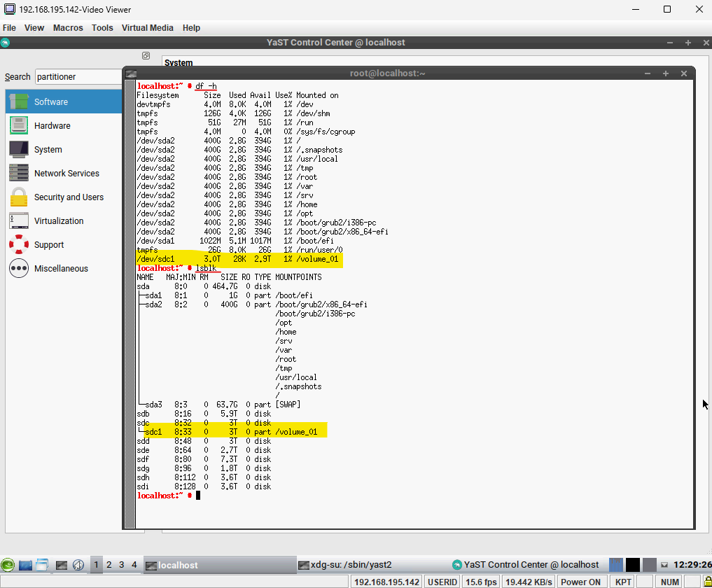This screenshot has width=712, height=588.
Task: Click the 15.6 fps status indicator
Action: pyautogui.click(x=482, y=582)
